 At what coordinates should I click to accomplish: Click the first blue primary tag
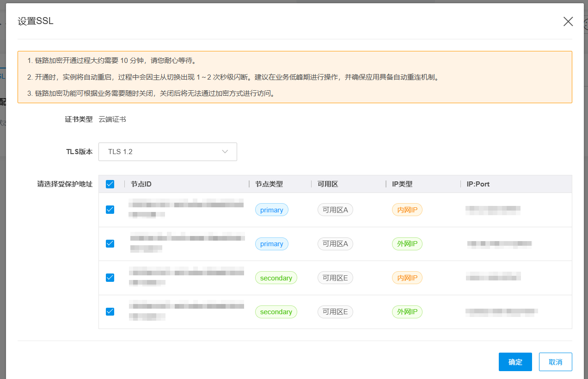coord(271,210)
